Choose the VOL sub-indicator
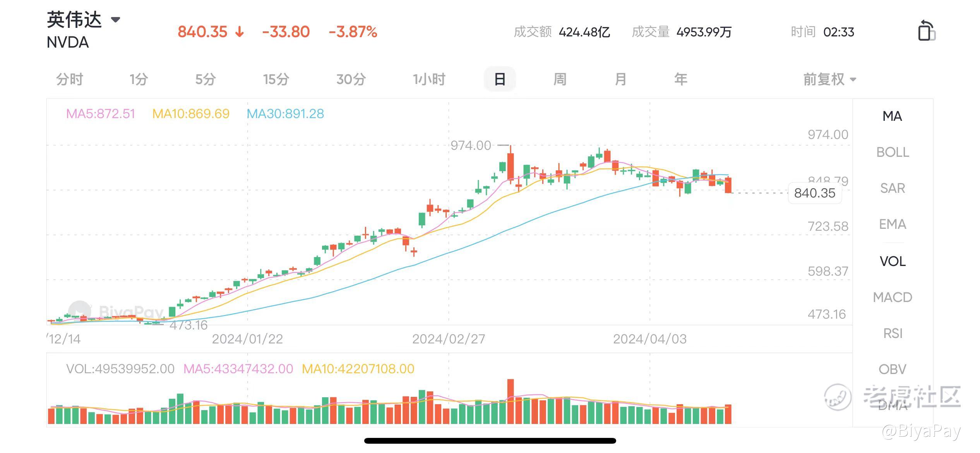 point(893,261)
